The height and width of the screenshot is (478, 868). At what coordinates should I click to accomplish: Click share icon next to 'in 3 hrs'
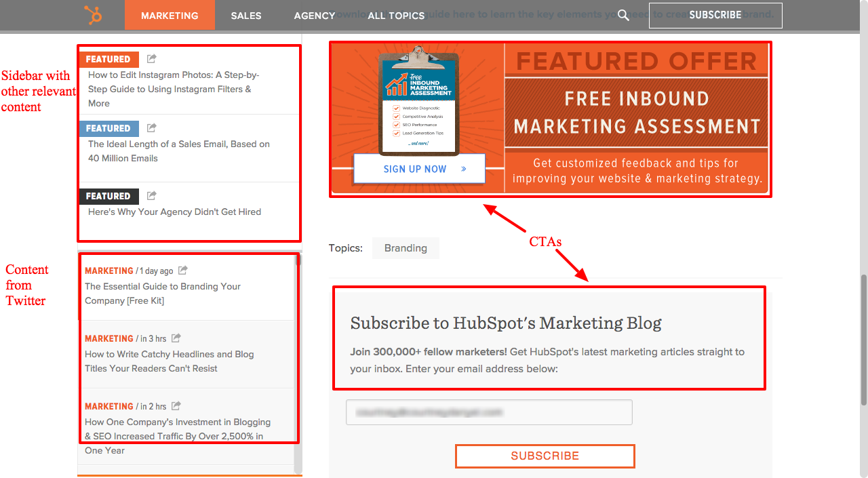[176, 338]
